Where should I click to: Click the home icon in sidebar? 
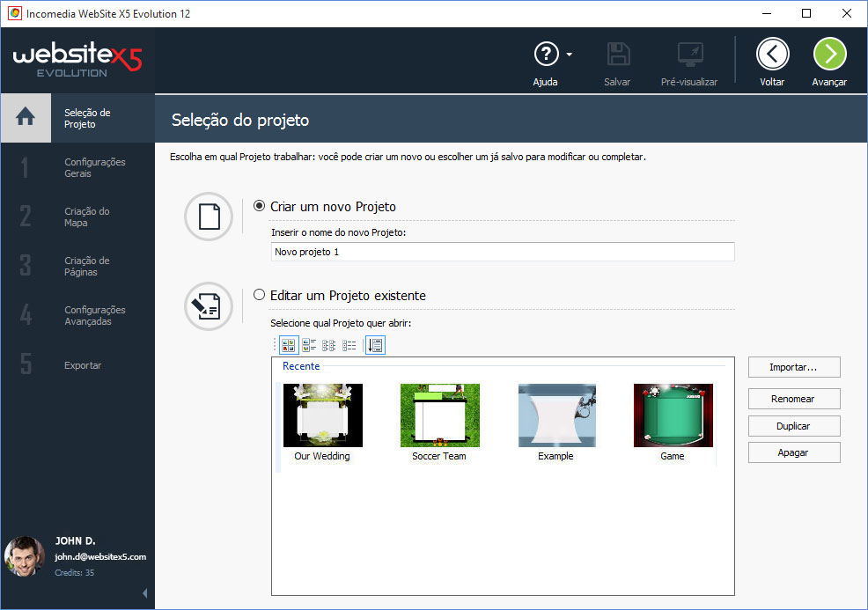(x=26, y=117)
